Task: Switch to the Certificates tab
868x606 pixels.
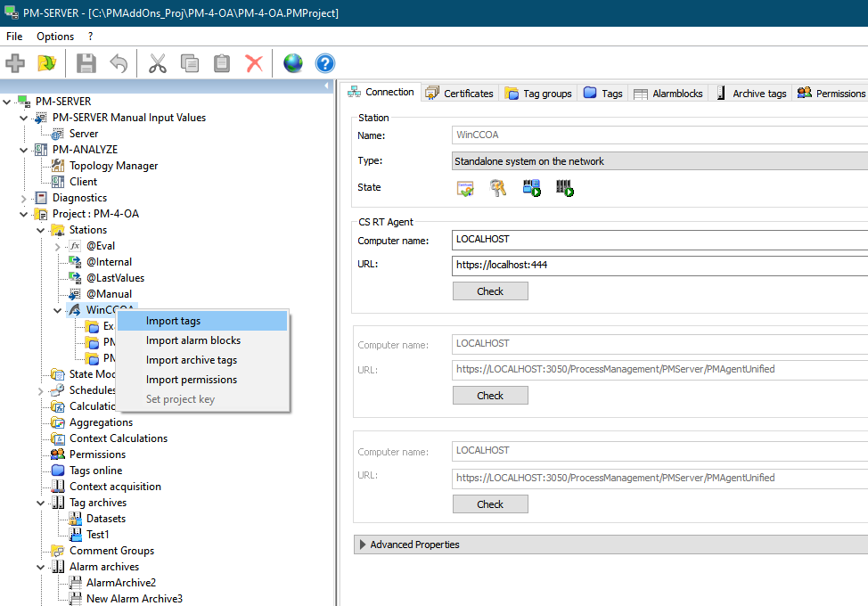Action: click(460, 93)
